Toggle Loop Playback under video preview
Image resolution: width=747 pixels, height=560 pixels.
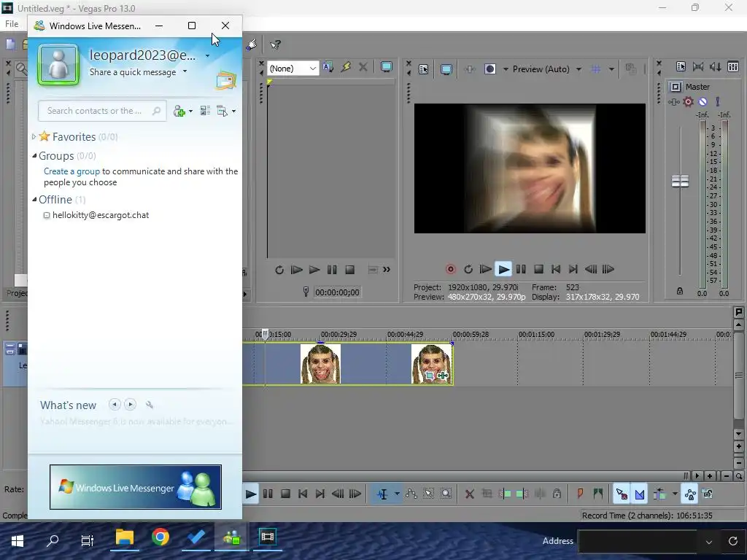click(x=468, y=270)
